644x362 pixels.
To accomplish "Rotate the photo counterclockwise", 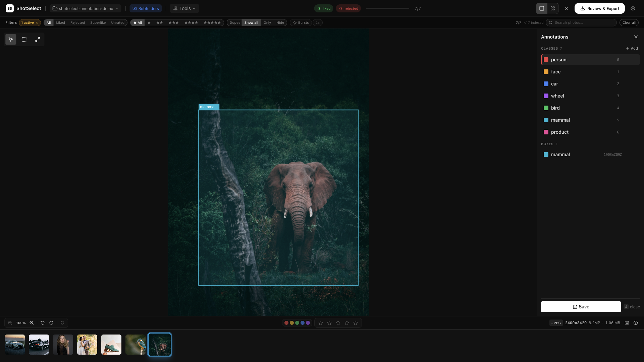I will tap(42, 323).
